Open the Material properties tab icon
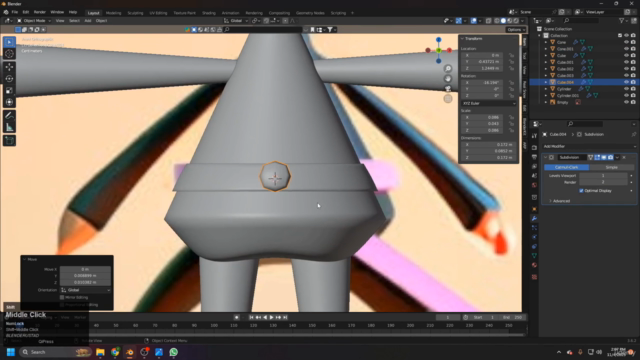 coord(534,265)
